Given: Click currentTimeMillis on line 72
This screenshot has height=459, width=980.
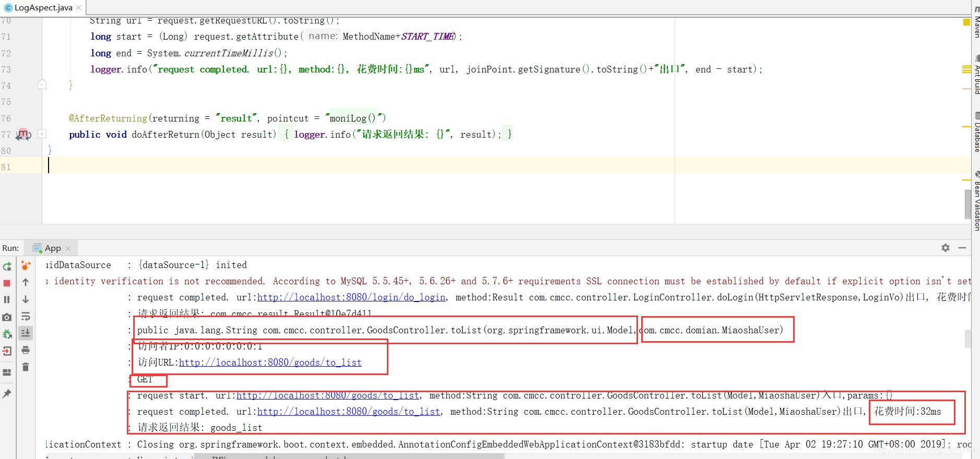Looking at the screenshot, I should click(229, 53).
